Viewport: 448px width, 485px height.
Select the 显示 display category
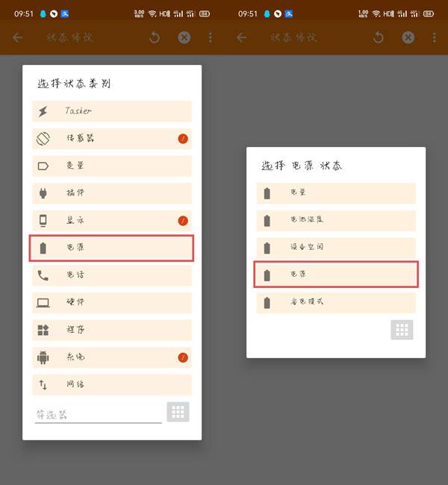(112, 221)
